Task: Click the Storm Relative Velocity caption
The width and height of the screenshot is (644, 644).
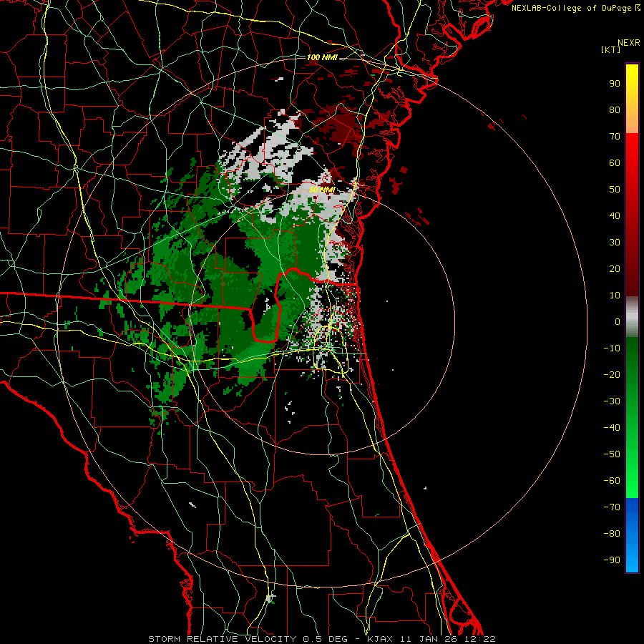Action: (x=321, y=639)
